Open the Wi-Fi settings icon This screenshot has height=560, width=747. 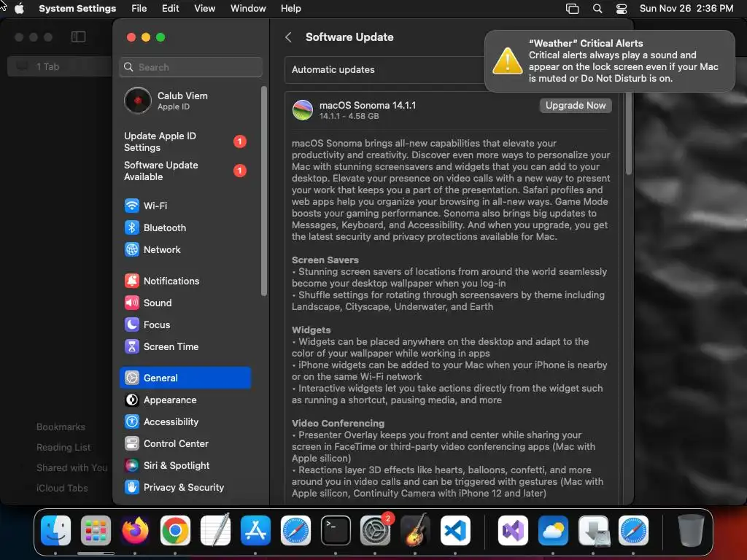(x=132, y=206)
